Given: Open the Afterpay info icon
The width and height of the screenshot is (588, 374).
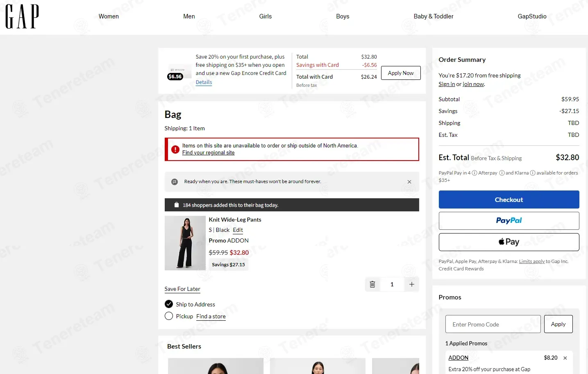Looking at the screenshot, I should click(x=502, y=173).
